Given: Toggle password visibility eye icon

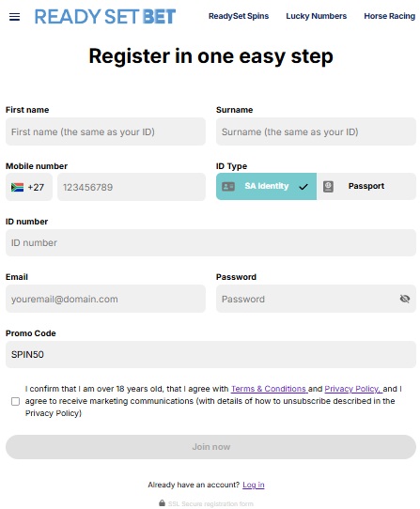Looking at the screenshot, I should tap(405, 299).
